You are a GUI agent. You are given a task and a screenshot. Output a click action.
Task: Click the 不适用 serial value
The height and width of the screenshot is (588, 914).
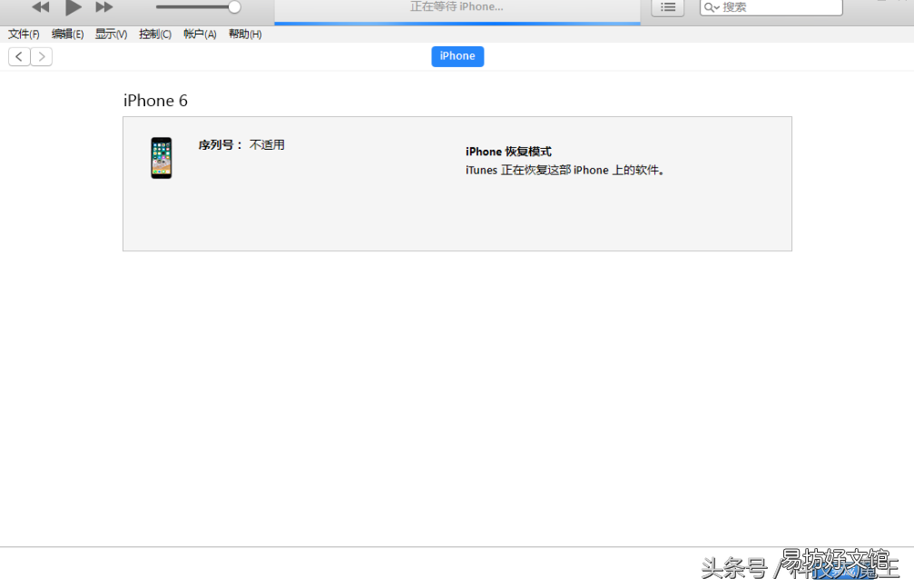pos(267,144)
